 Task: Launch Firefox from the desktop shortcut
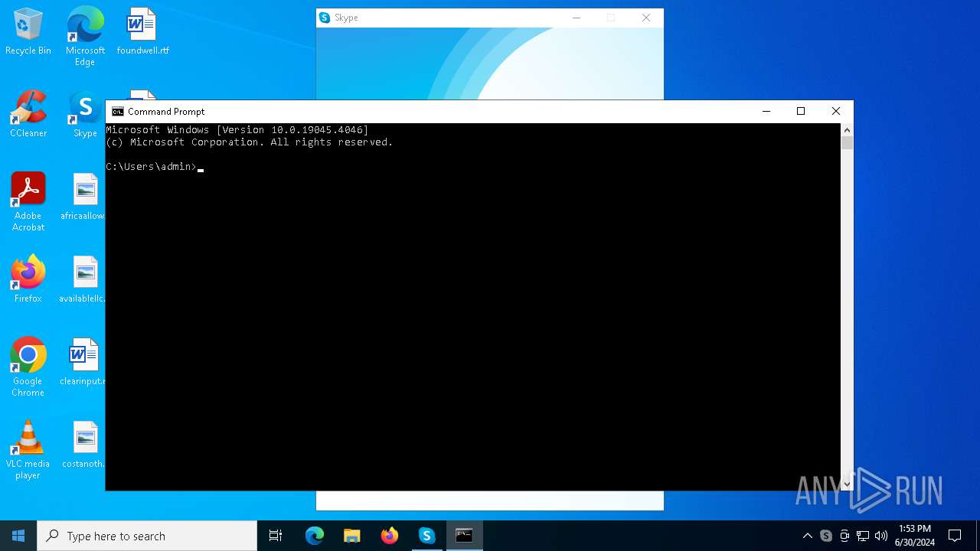click(x=28, y=279)
